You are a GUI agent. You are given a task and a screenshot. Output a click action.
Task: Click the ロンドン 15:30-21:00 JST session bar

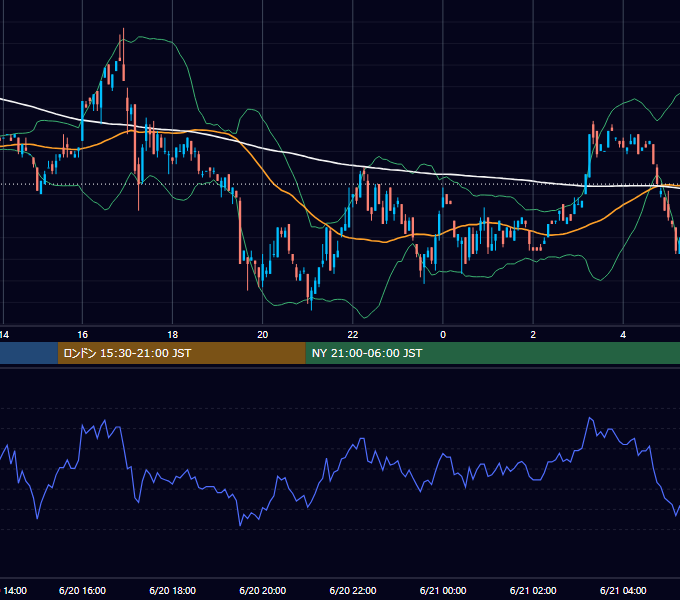click(x=181, y=353)
